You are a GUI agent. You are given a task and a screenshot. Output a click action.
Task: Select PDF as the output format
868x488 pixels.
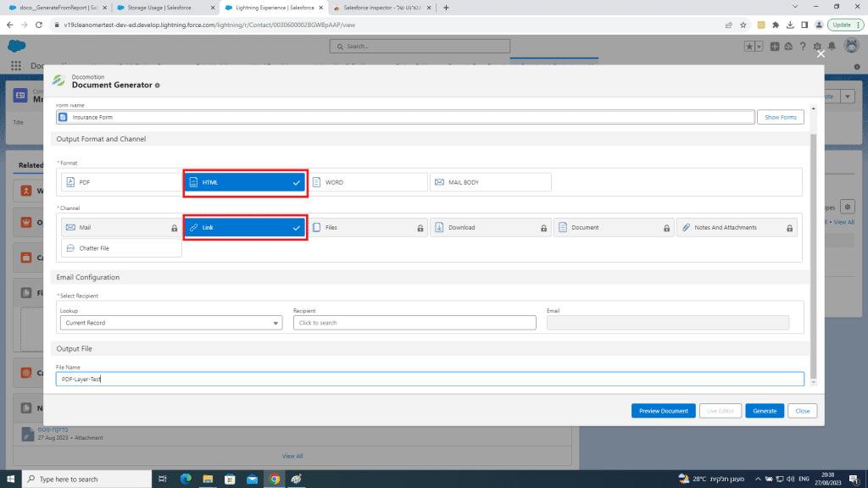pos(121,182)
